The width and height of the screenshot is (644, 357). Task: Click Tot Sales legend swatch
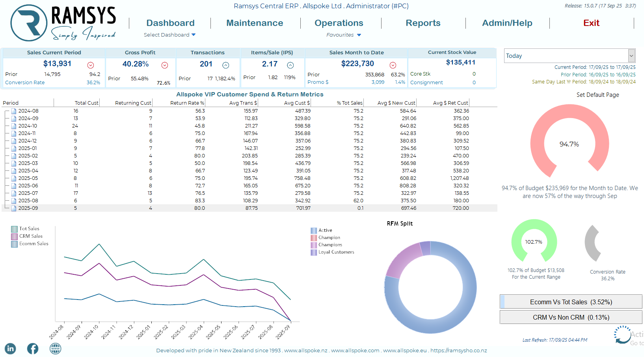click(x=15, y=229)
